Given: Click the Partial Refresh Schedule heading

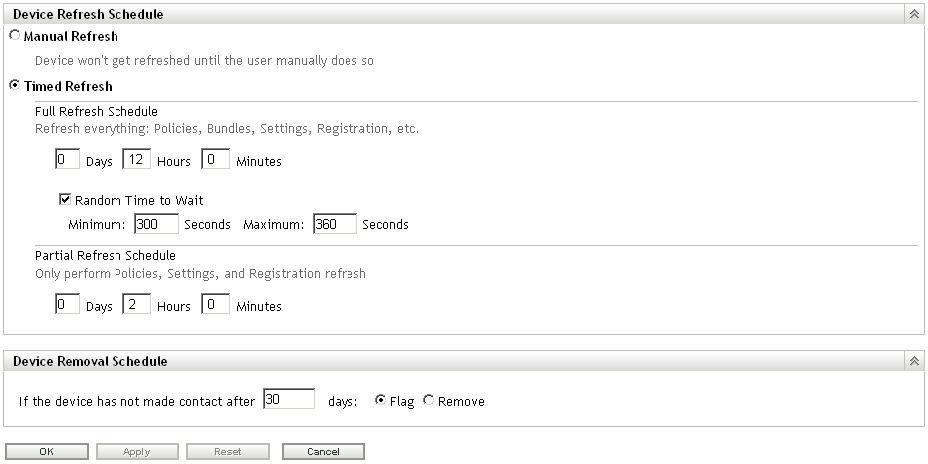Looking at the screenshot, I should tap(105, 256).
